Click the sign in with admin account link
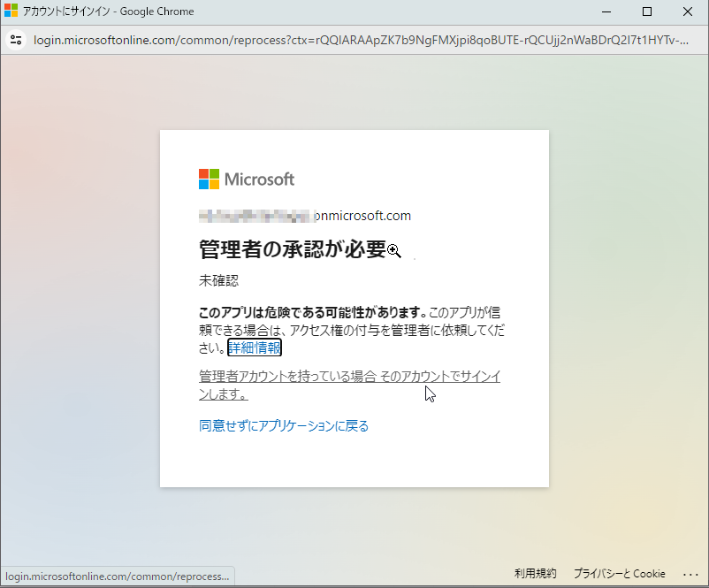The width and height of the screenshot is (709, 588). tap(349, 385)
